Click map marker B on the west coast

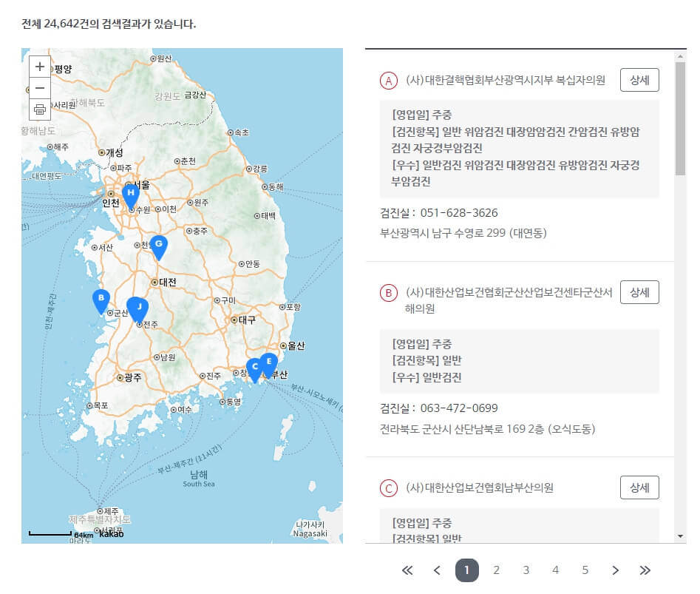(x=101, y=299)
